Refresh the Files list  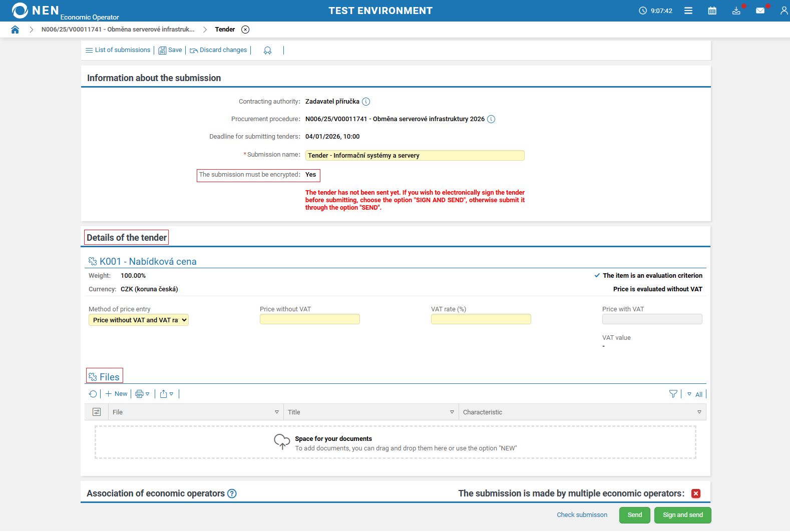pos(93,394)
